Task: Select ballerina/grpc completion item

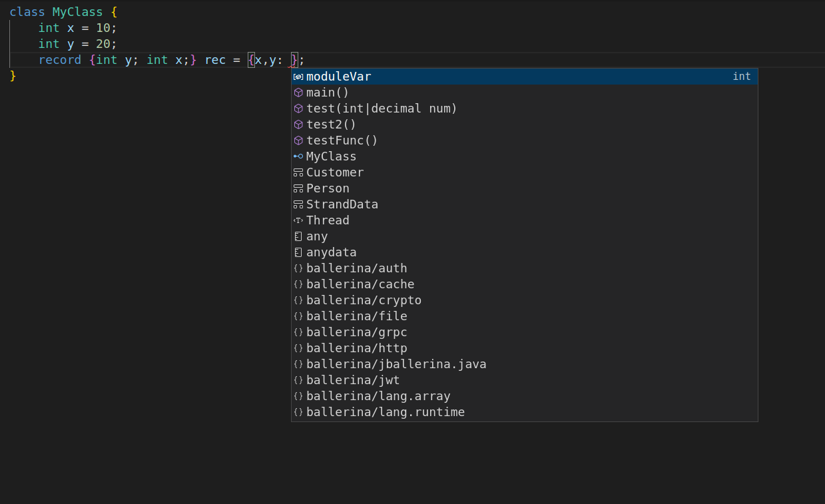Action: [x=525, y=332]
